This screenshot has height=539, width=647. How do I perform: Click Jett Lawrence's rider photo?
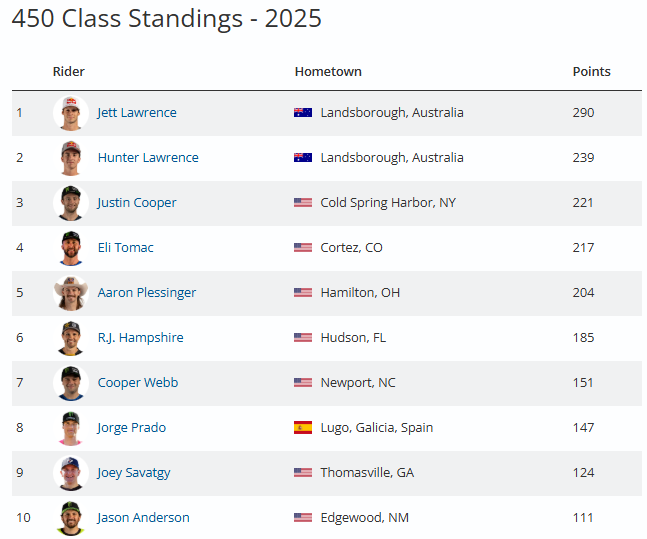(x=70, y=113)
